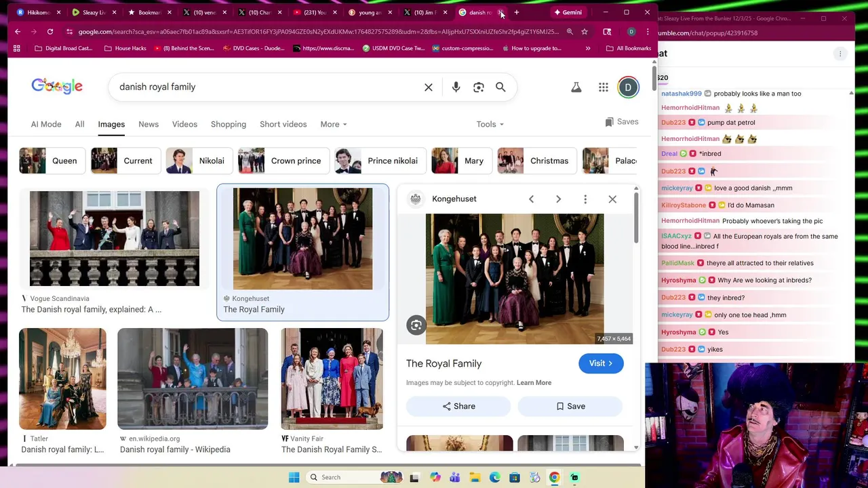The height and width of the screenshot is (488, 868).
Task: Reload the page in Chrome
Action: (50, 32)
